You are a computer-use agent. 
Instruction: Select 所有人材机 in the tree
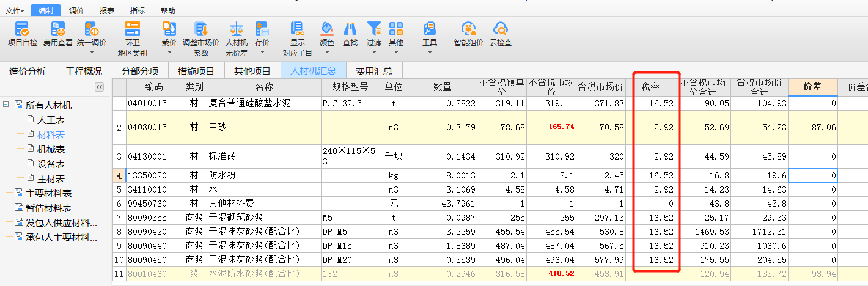click(48, 105)
